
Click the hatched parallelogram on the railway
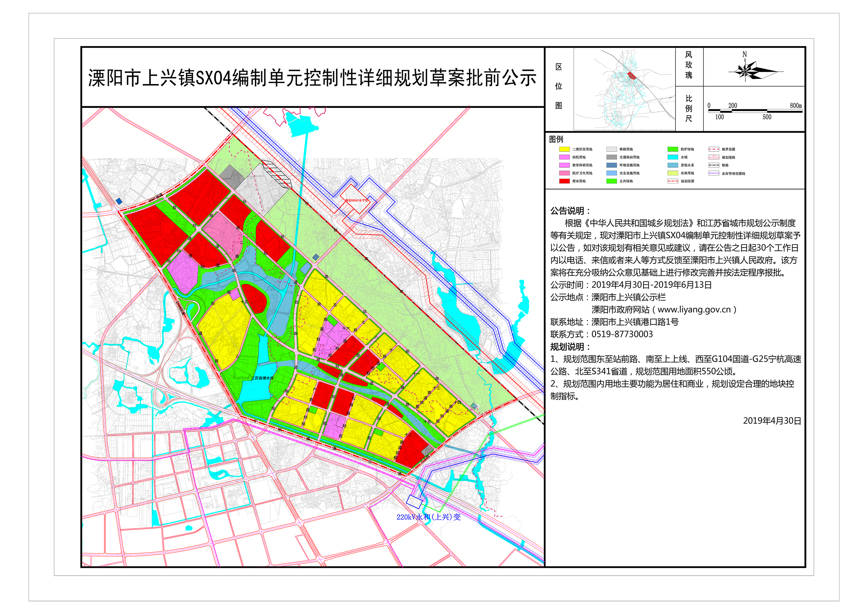pos(277,174)
